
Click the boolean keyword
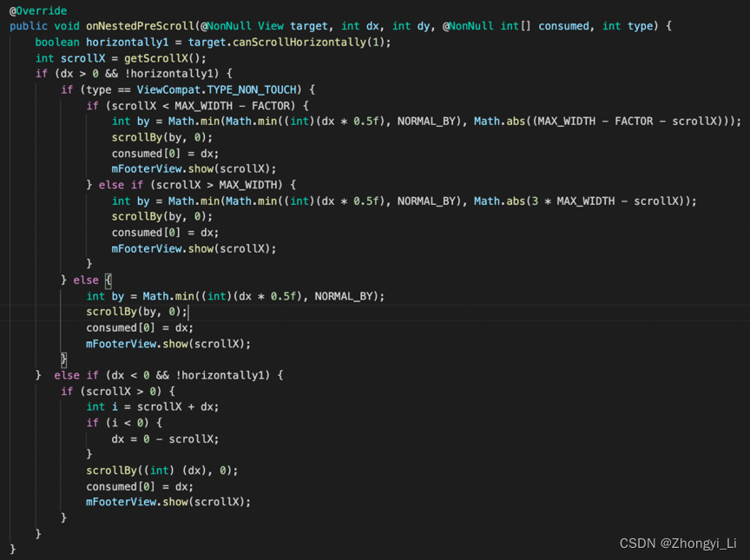click(57, 42)
